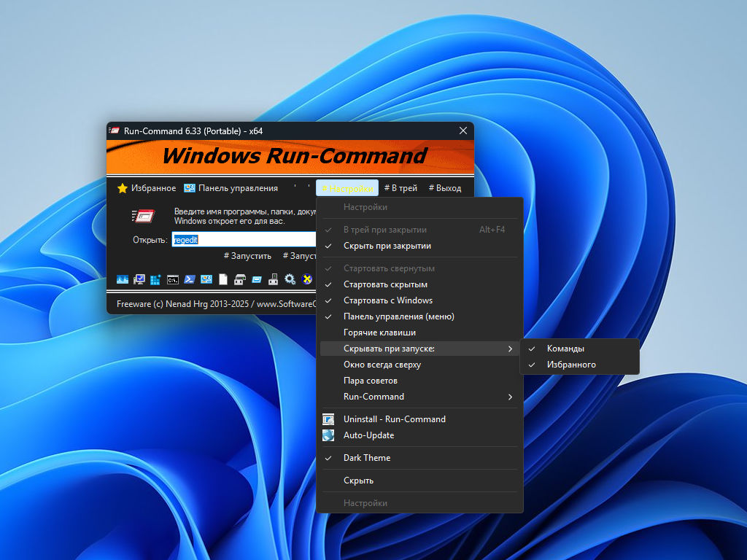Click the # Запустить button
The height and width of the screenshot is (560, 747).
click(x=247, y=256)
